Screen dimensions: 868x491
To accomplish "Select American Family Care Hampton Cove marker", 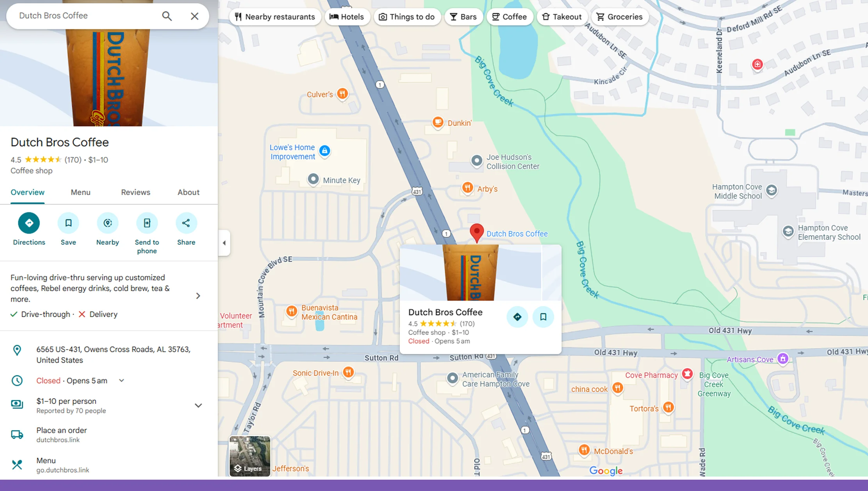I will pos(452,378).
